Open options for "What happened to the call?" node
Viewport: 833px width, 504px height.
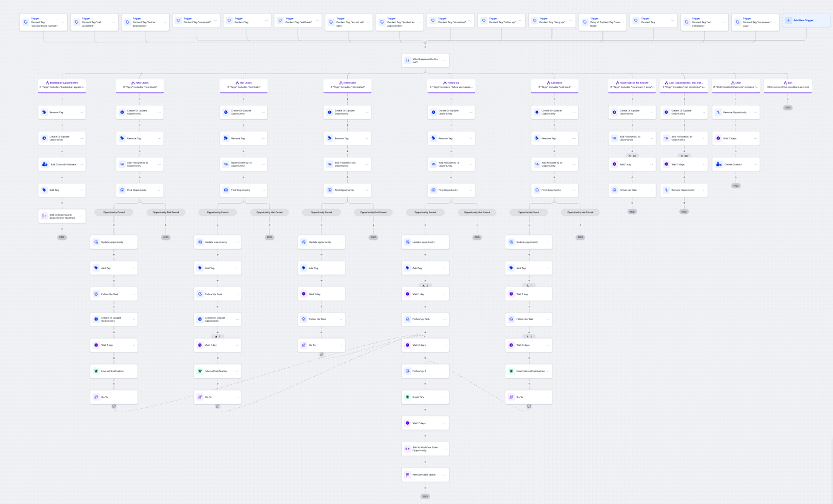[445, 61]
